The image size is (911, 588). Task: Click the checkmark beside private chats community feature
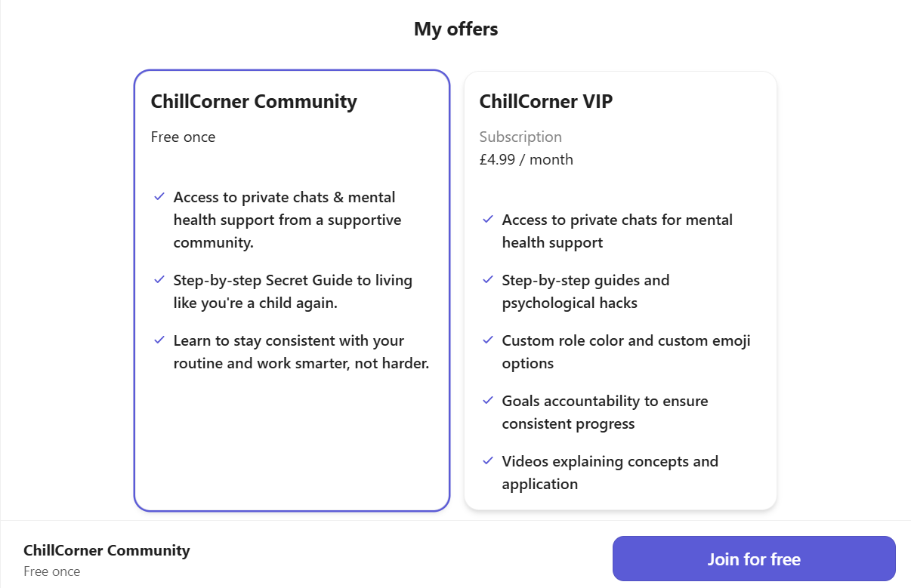pos(159,196)
